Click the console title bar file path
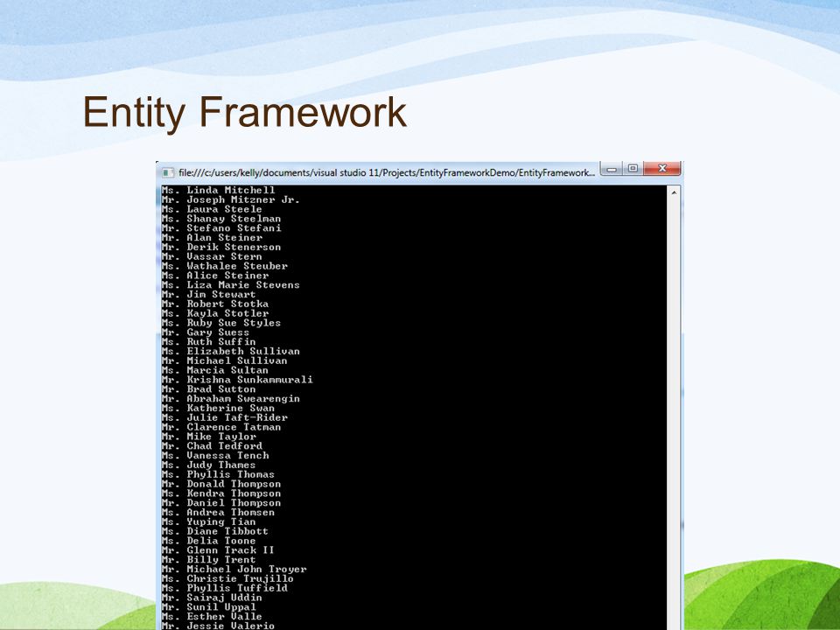Image resolution: width=840 pixels, height=630 pixels. 386,172
